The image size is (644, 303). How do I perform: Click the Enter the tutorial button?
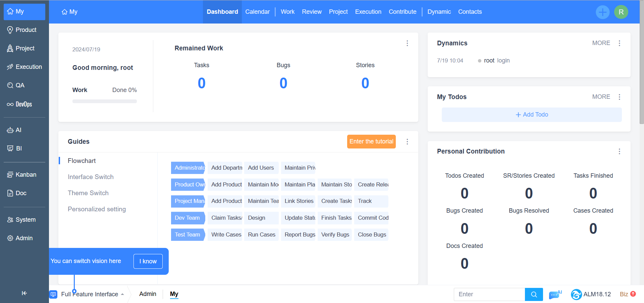[371, 142]
